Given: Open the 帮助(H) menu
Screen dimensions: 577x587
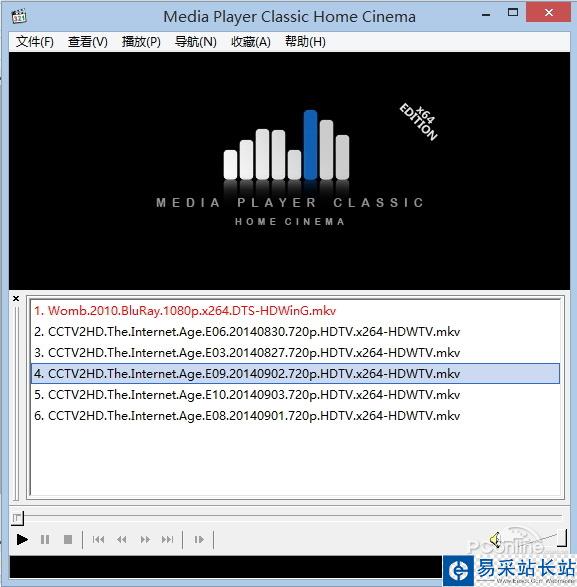Looking at the screenshot, I should [x=305, y=42].
